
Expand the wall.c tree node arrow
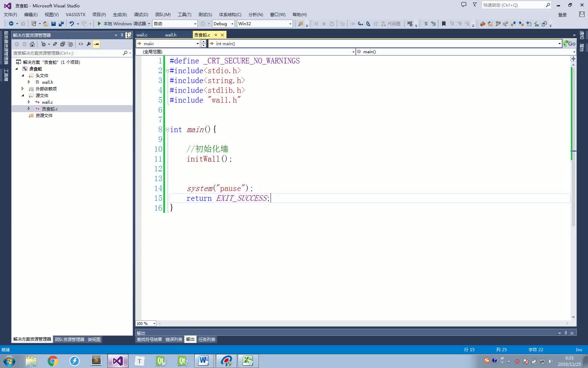[x=29, y=102]
